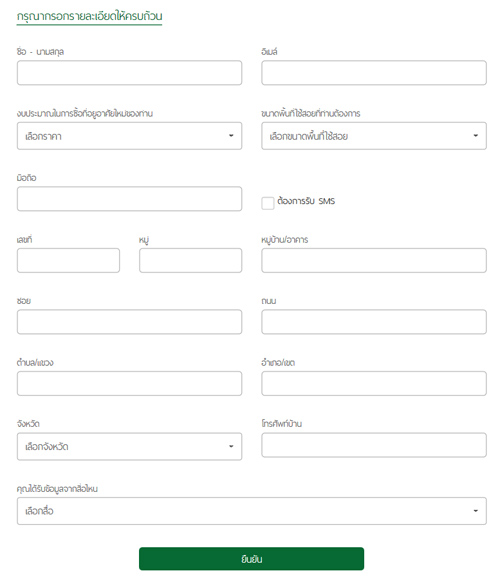Click the กรุณากรอกรายละเอียดให้ครบถ้วน heading

point(89,17)
